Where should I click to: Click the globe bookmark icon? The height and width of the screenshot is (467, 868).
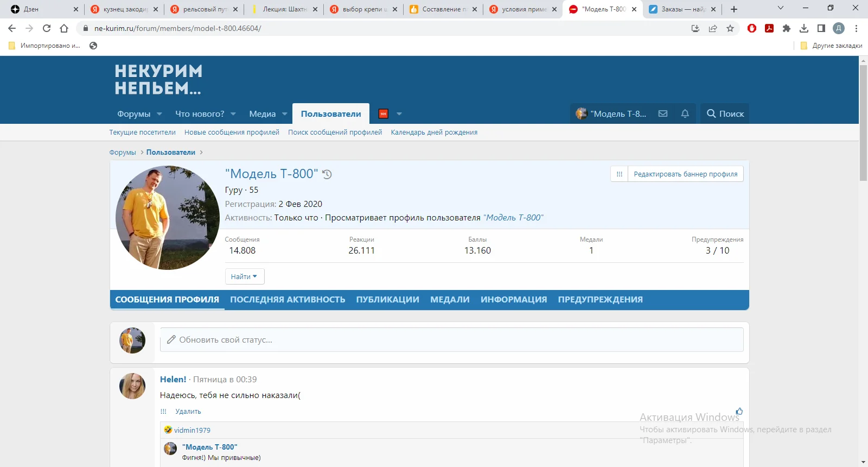pyautogui.click(x=93, y=46)
